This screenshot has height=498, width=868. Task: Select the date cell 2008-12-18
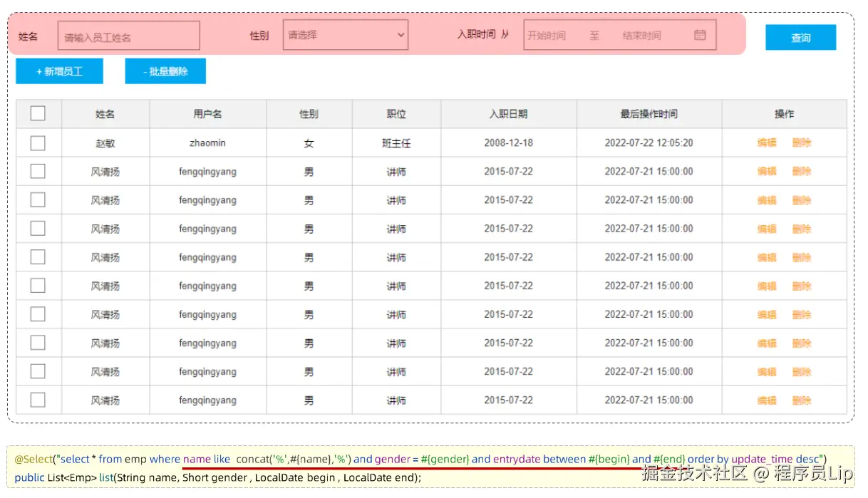[x=508, y=142]
